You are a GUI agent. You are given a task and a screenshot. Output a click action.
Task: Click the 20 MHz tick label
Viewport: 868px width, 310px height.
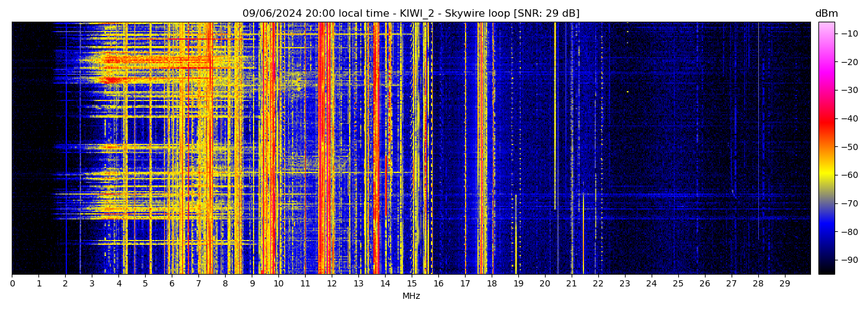544,284
